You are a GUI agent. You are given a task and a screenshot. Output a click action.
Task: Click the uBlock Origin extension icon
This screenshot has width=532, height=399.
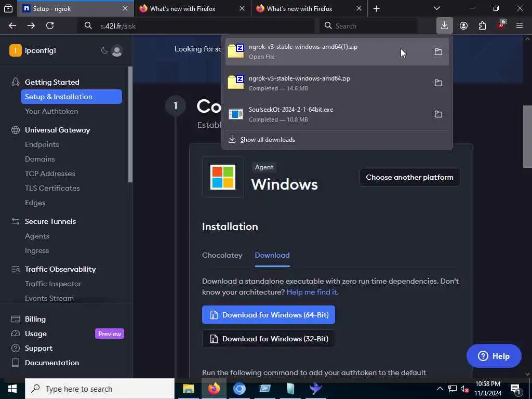coord(501,26)
